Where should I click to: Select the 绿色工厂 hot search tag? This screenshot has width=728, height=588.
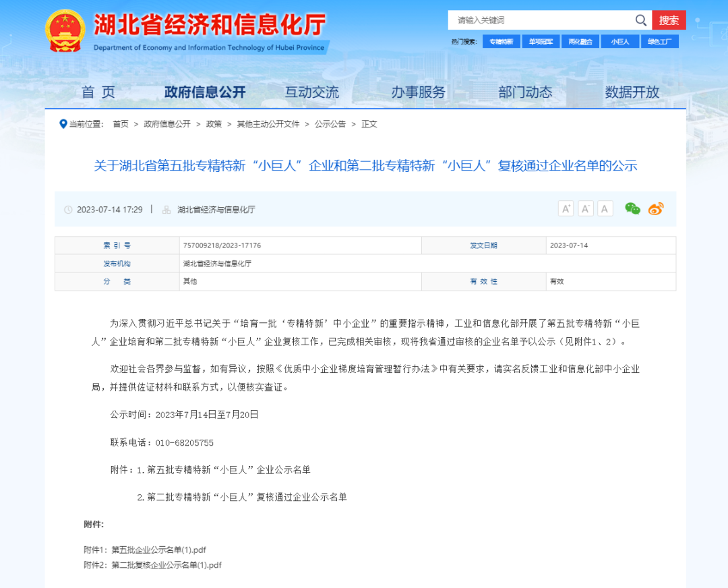659,42
